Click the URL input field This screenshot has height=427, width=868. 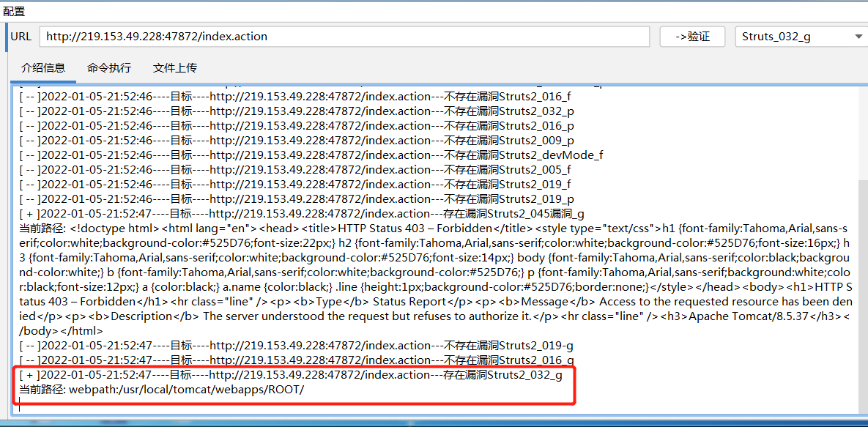[344, 37]
